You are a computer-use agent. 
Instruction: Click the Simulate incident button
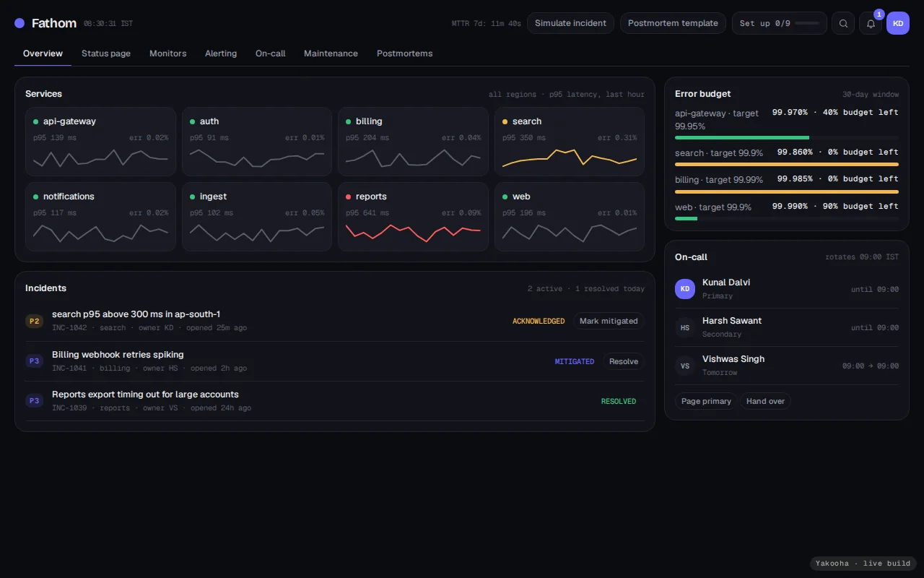(570, 23)
